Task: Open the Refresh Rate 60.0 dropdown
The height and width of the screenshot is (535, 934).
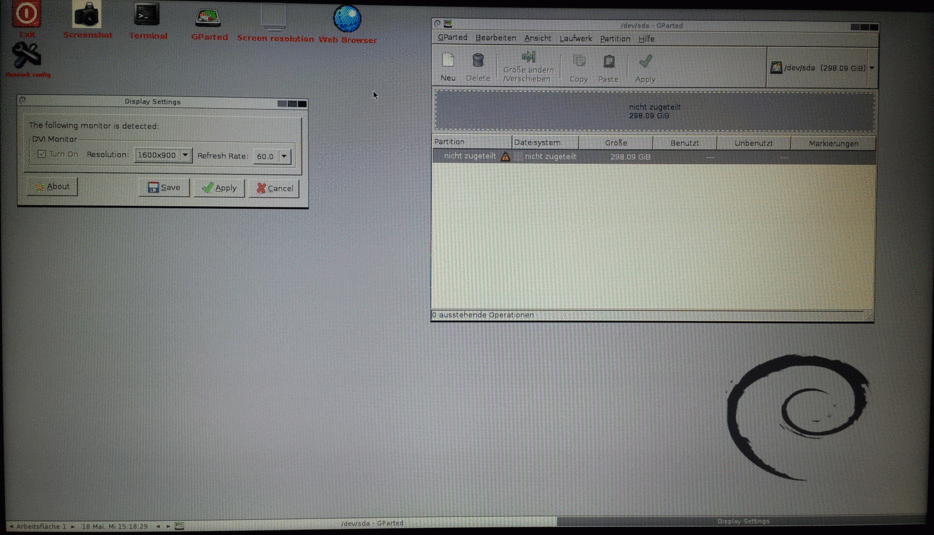Action: (272, 156)
